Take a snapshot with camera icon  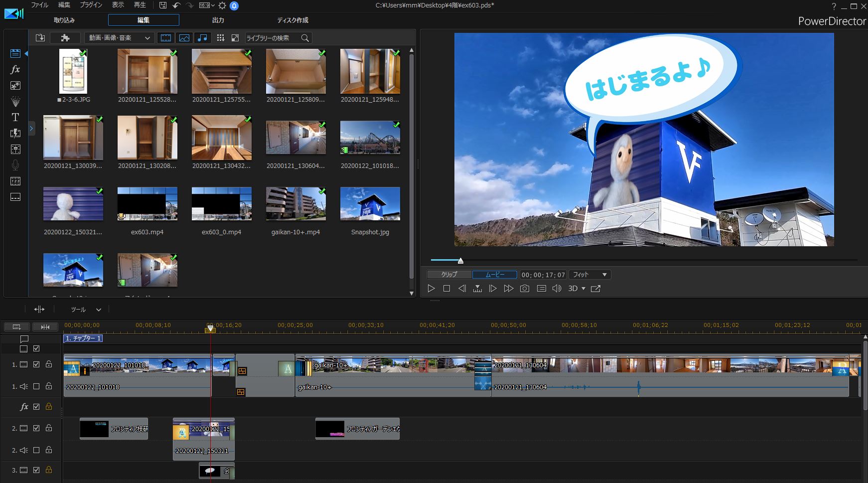[525, 289]
